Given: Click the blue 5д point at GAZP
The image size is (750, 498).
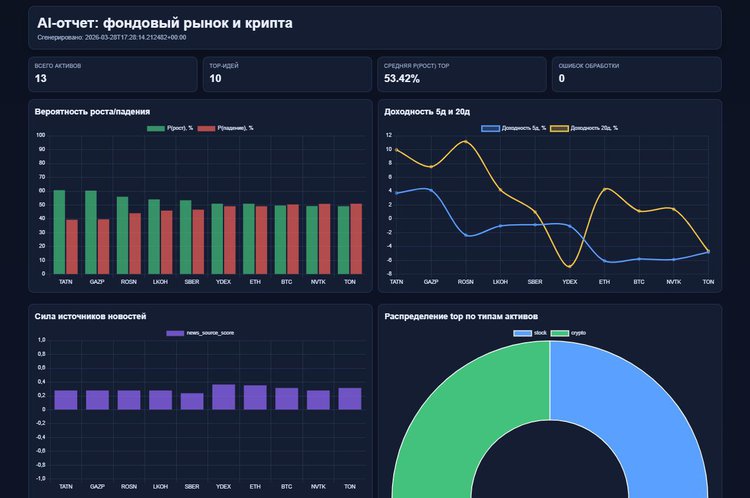Looking at the screenshot, I should pyautogui.click(x=431, y=190).
